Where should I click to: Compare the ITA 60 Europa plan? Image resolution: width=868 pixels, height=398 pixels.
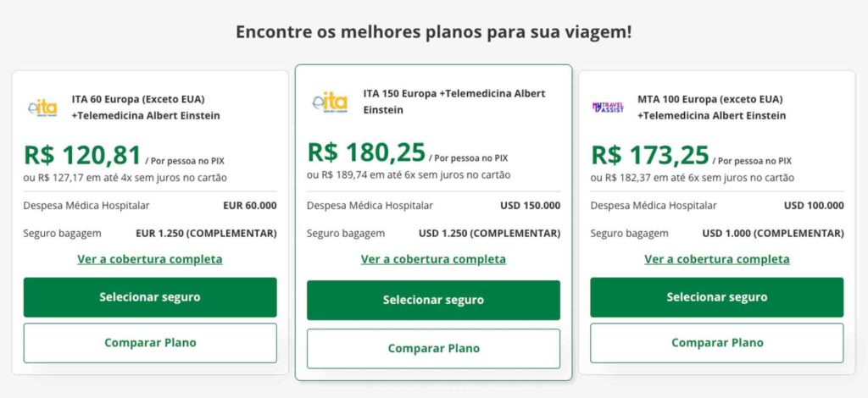(x=150, y=343)
